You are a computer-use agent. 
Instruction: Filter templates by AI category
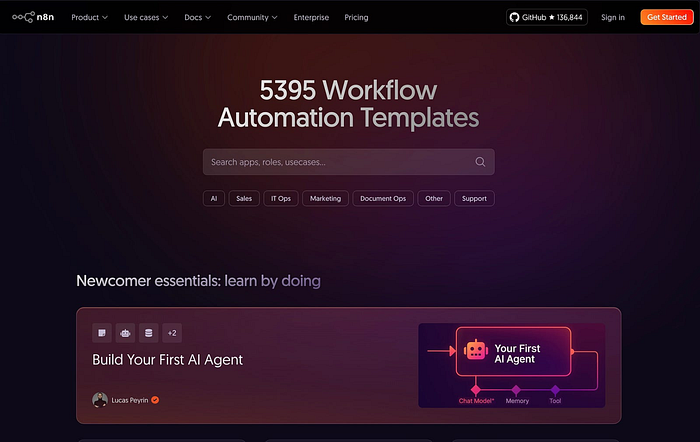pyautogui.click(x=214, y=198)
